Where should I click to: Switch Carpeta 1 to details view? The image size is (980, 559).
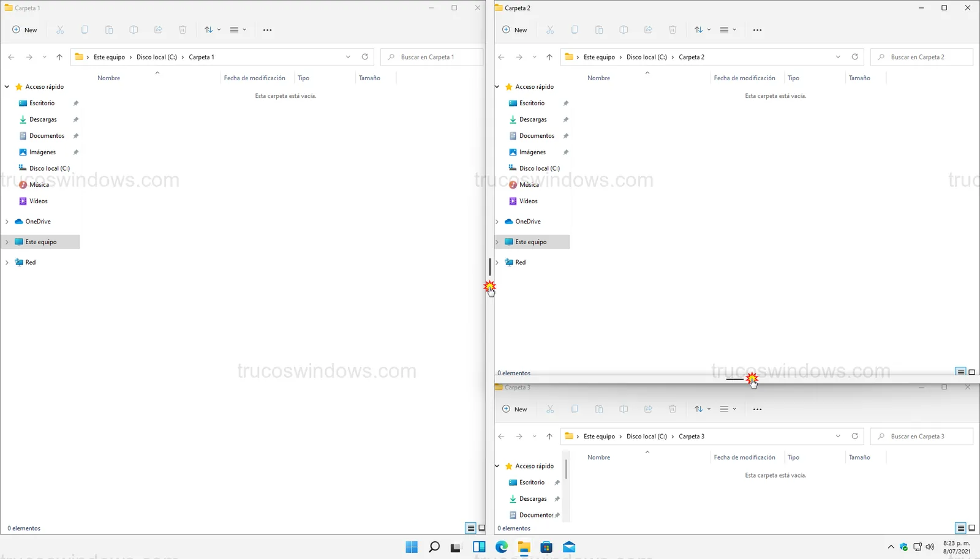(470, 528)
